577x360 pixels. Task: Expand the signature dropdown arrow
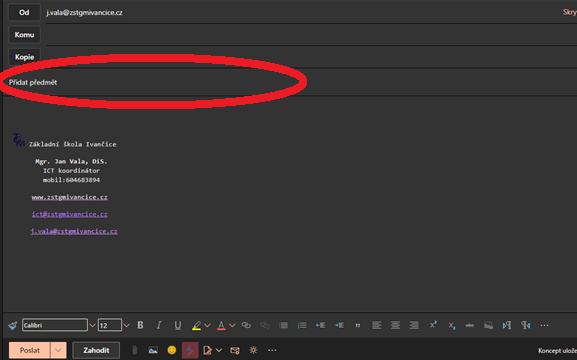click(x=219, y=350)
